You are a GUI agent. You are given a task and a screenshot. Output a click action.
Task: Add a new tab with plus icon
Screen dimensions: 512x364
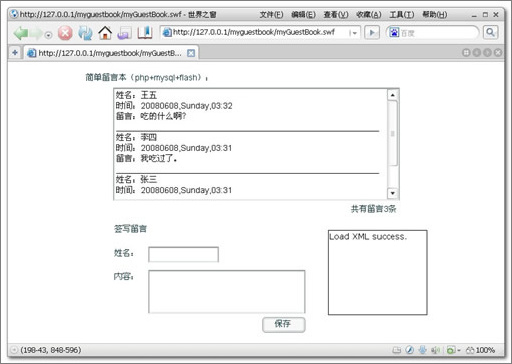15,52
